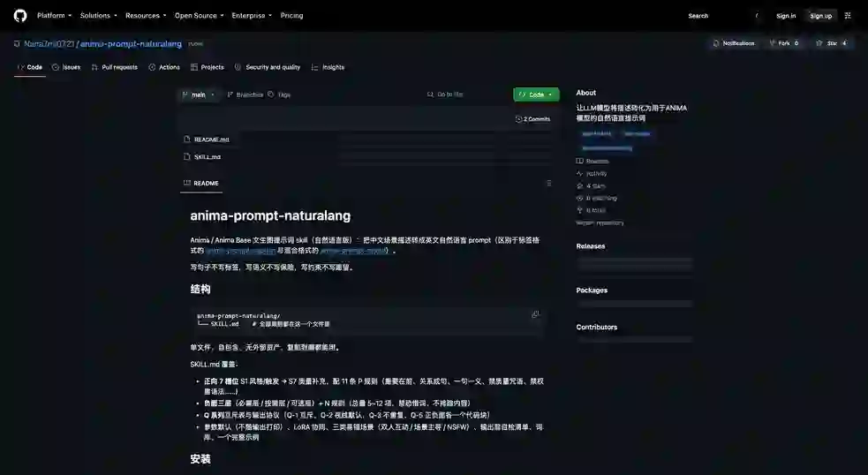Select the Code tab

[x=30, y=67]
